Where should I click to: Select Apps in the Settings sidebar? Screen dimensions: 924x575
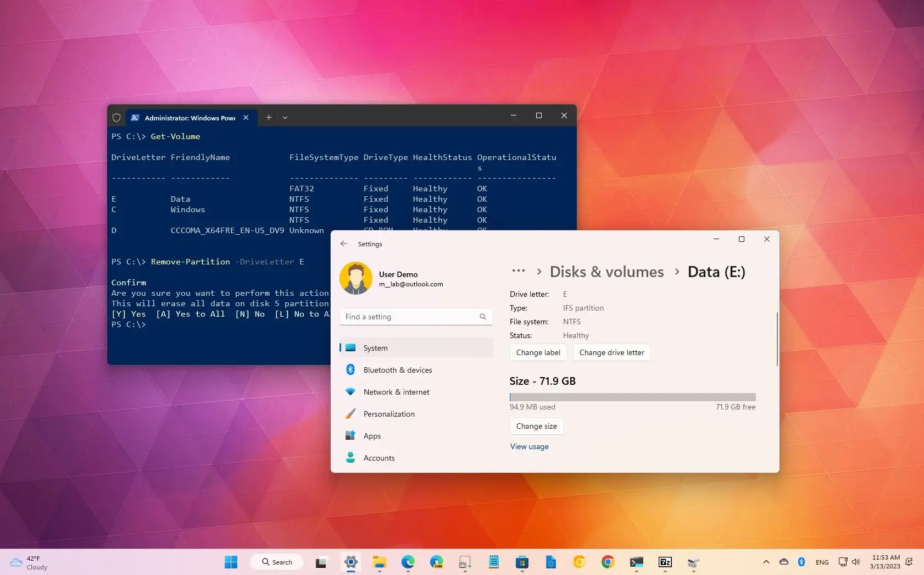[x=372, y=436]
